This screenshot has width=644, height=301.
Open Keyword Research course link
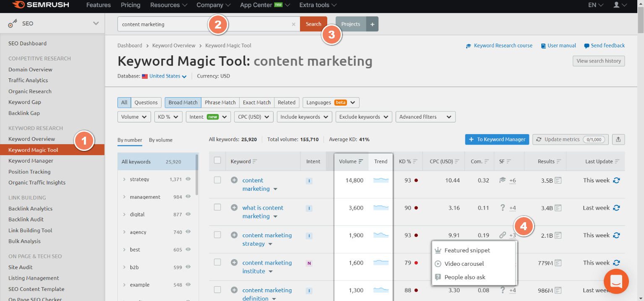click(x=499, y=46)
